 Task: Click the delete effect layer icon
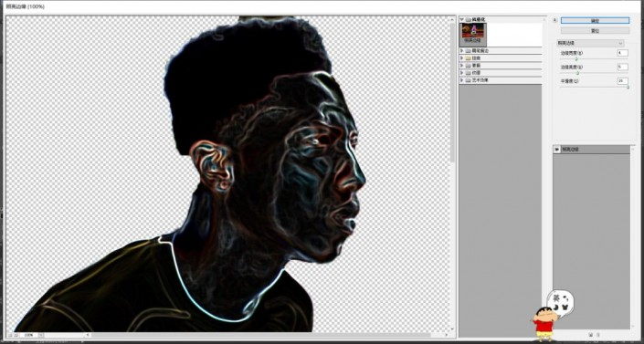(598, 334)
